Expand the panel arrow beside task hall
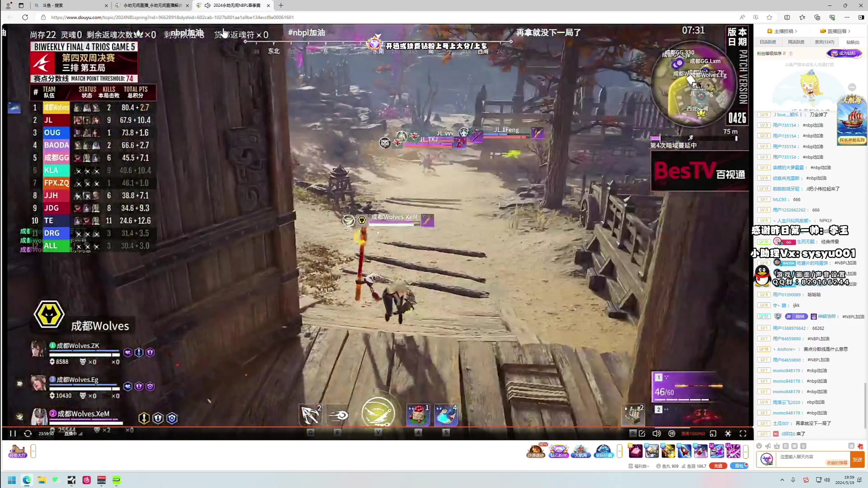 coord(33,451)
